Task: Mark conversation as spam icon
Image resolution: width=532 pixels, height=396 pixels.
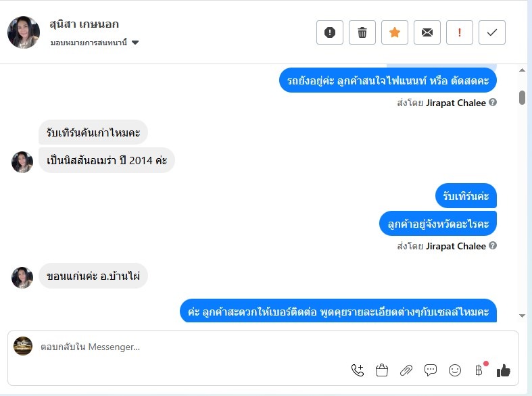Action: coord(329,32)
